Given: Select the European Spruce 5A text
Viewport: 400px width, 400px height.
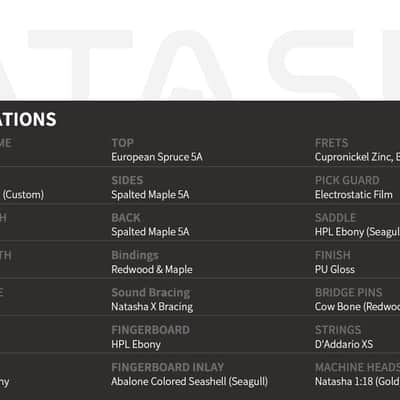Looking at the screenshot, I should click(x=157, y=157).
